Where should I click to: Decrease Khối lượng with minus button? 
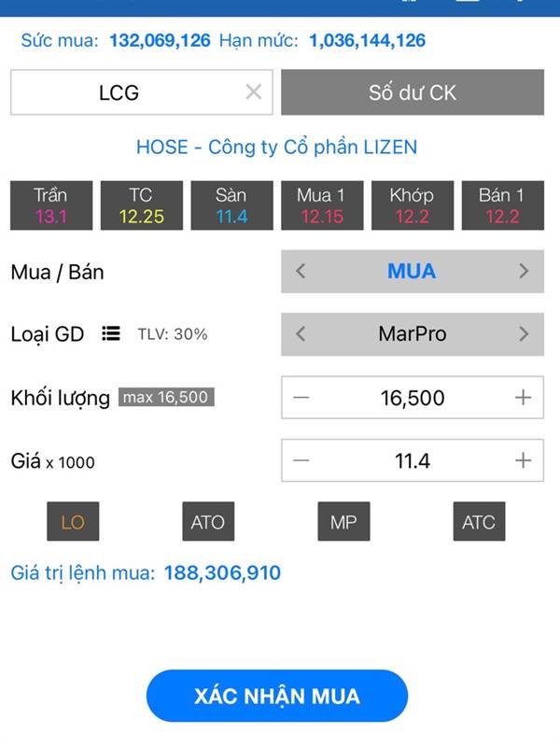(x=301, y=398)
